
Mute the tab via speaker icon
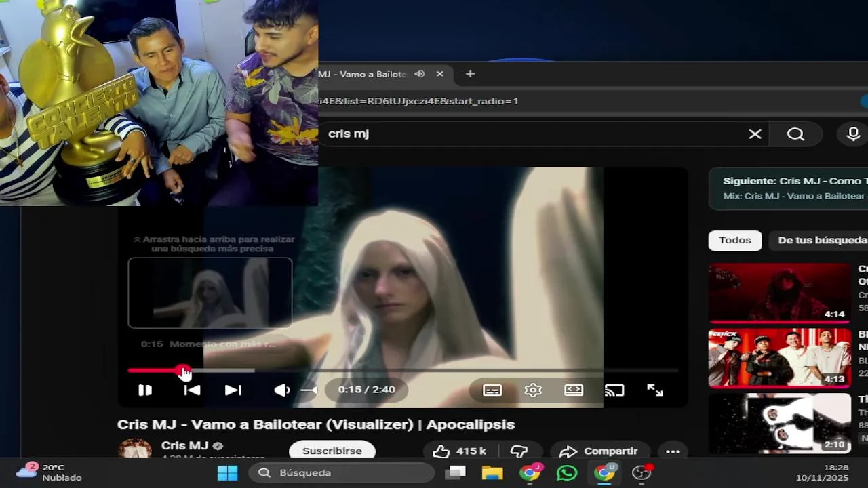click(x=420, y=74)
